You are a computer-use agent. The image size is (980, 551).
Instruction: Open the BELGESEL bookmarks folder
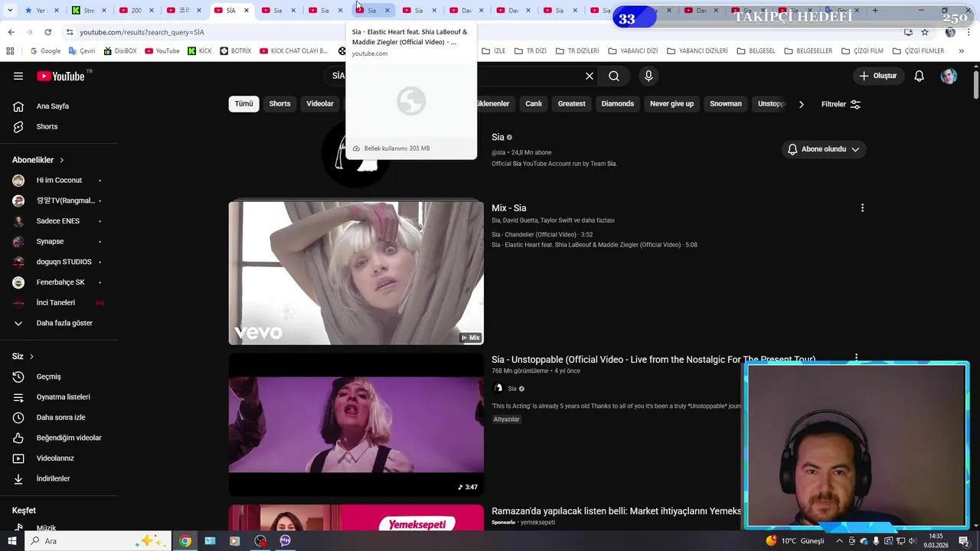[756, 51]
